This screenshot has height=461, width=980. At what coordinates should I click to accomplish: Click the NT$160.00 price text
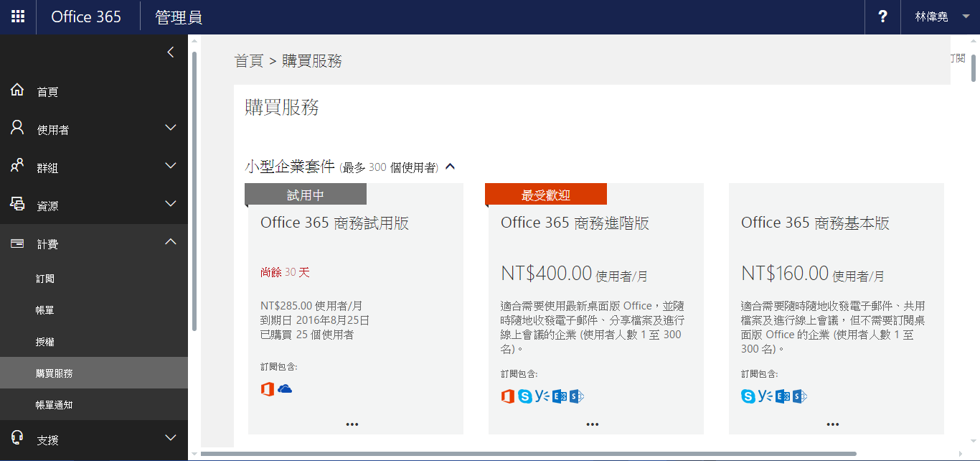point(785,274)
